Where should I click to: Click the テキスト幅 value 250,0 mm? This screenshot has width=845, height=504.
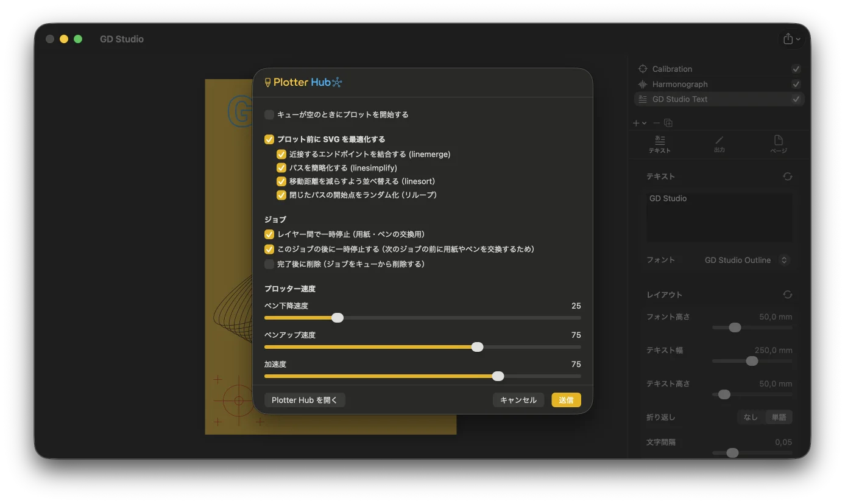pyautogui.click(x=774, y=350)
